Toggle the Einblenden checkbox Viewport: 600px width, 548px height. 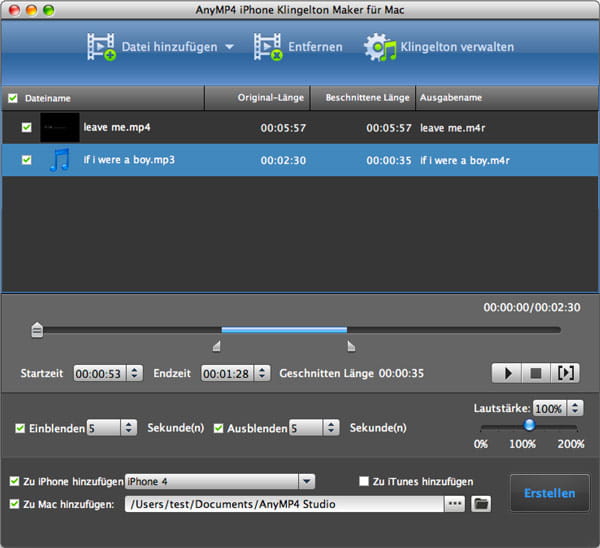pyautogui.click(x=20, y=428)
